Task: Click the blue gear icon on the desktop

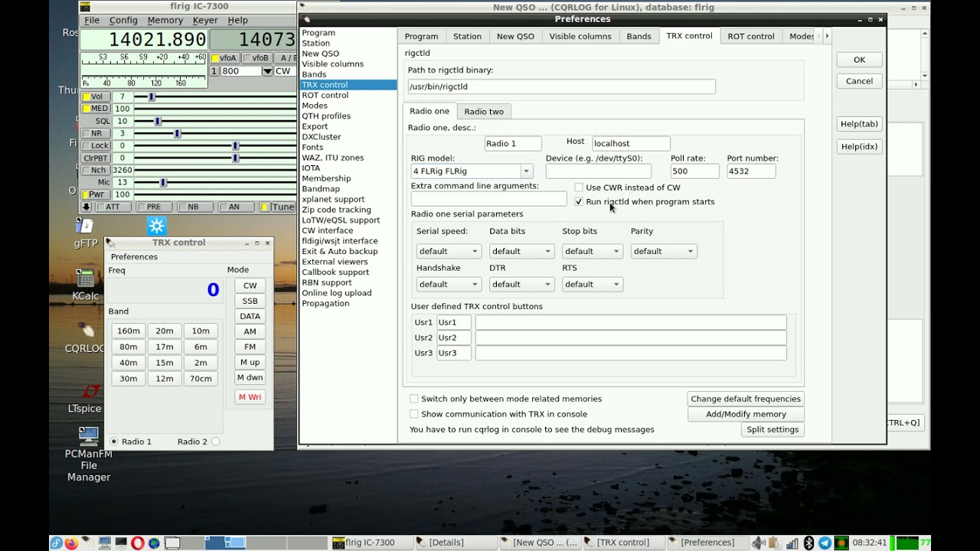Action: point(156,226)
